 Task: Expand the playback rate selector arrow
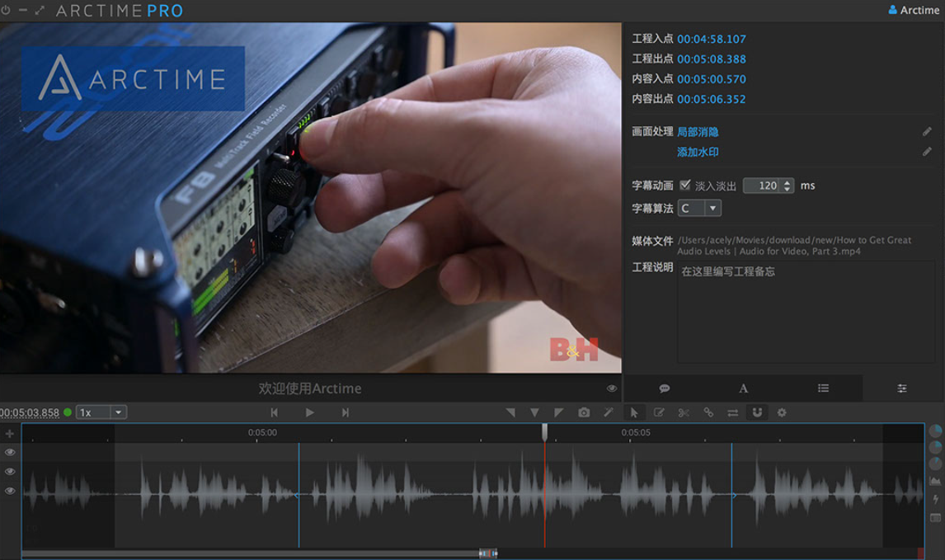[118, 412]
